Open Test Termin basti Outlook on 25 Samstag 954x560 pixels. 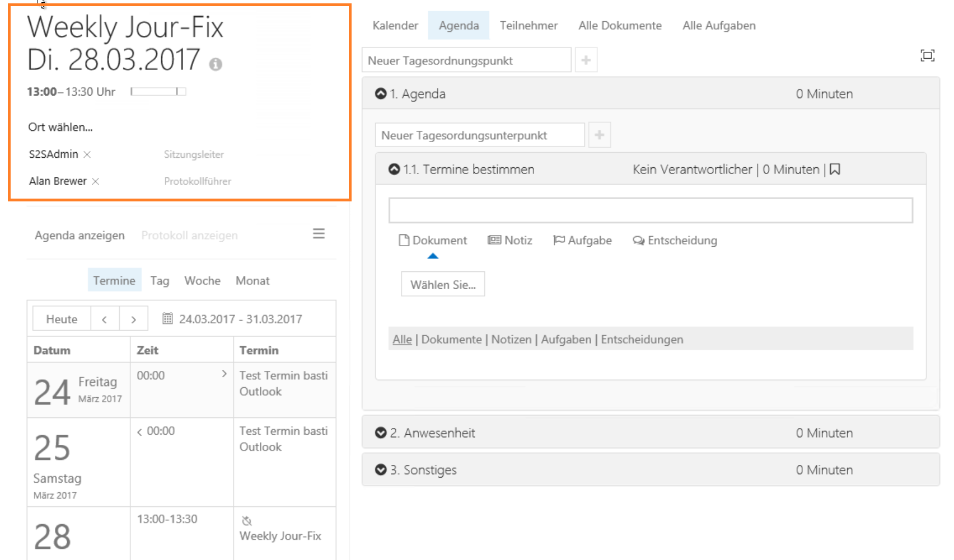coord(284,439)
